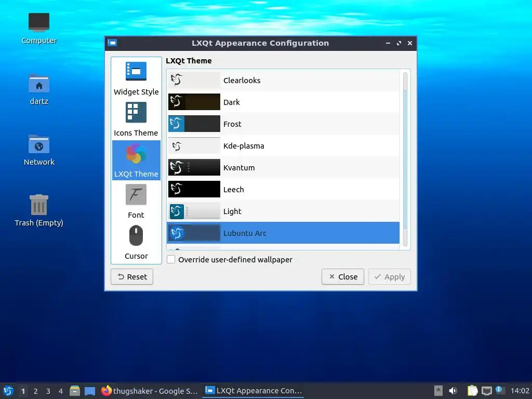
Task: Open the clipboard tray icon
Action: 472,391
